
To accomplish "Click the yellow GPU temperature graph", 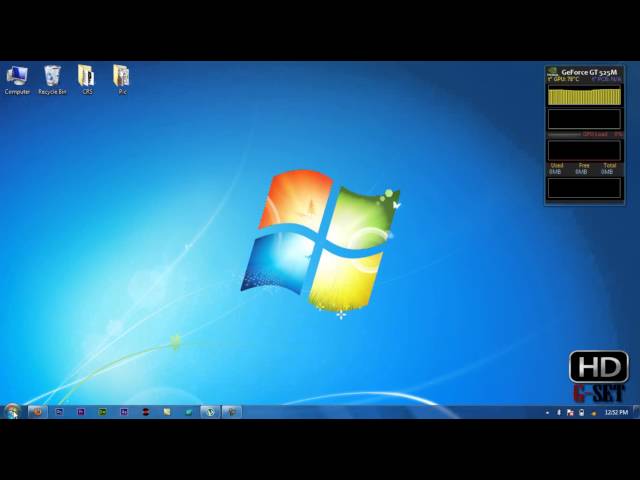I will point(584,96).
